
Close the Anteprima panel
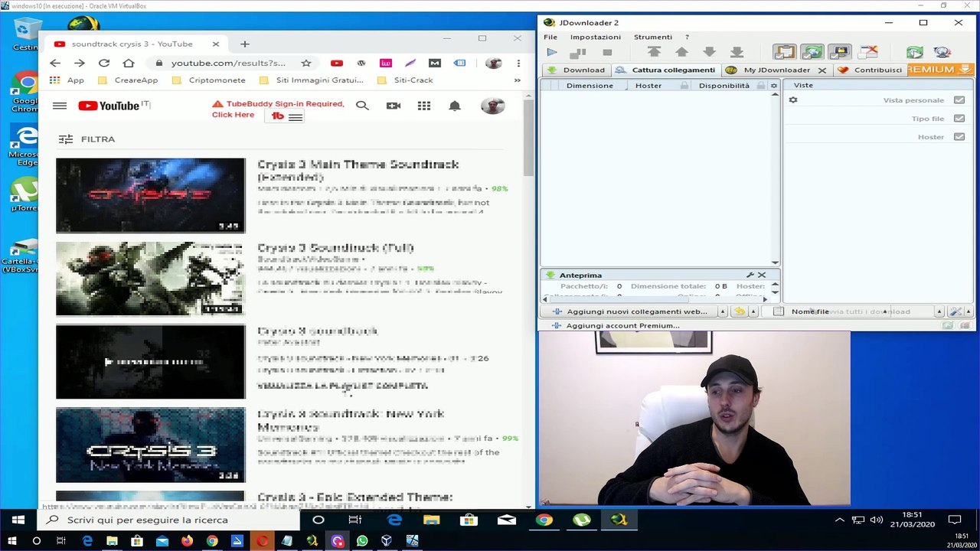(762, 275)
